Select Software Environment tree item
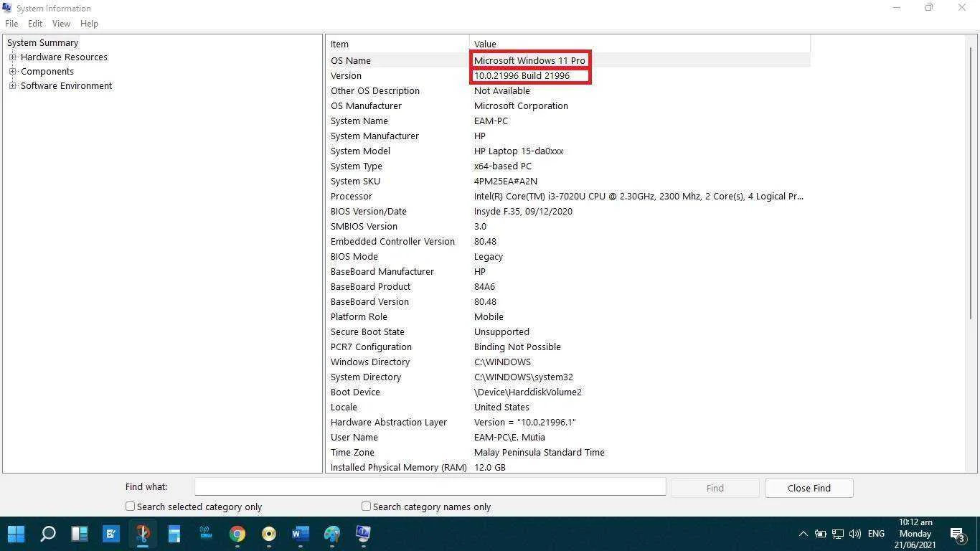Viewport: 980px width, 551px height. (66, 86)
